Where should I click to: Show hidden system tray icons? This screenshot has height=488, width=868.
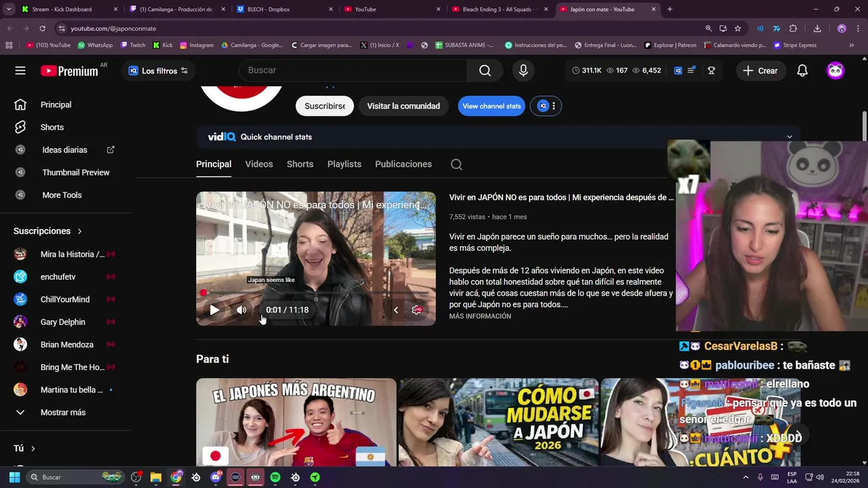745,477
